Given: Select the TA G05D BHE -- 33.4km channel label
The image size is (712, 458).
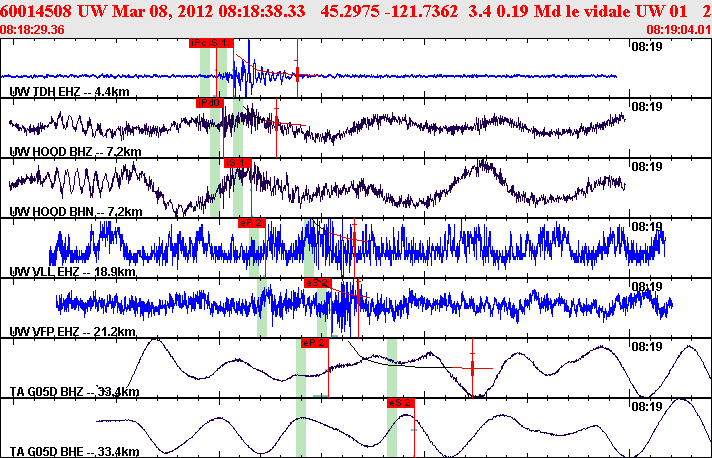Looking at the screenshot, I should click(74, 452).
